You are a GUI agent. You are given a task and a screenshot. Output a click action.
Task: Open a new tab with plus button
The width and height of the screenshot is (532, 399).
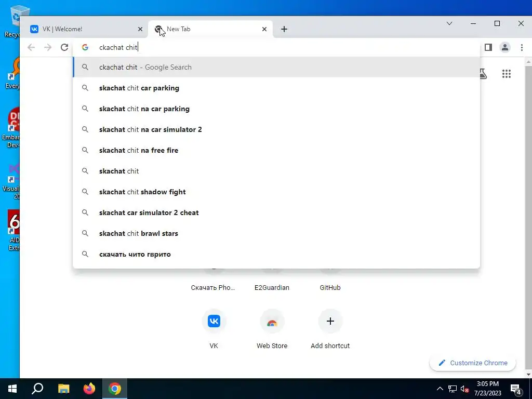point(284,29)
